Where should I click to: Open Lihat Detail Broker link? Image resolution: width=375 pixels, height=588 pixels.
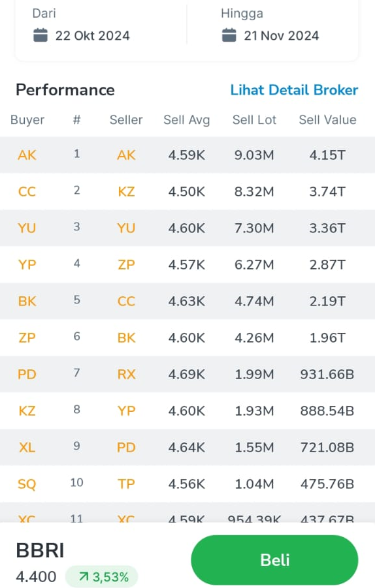click(294, 90)
